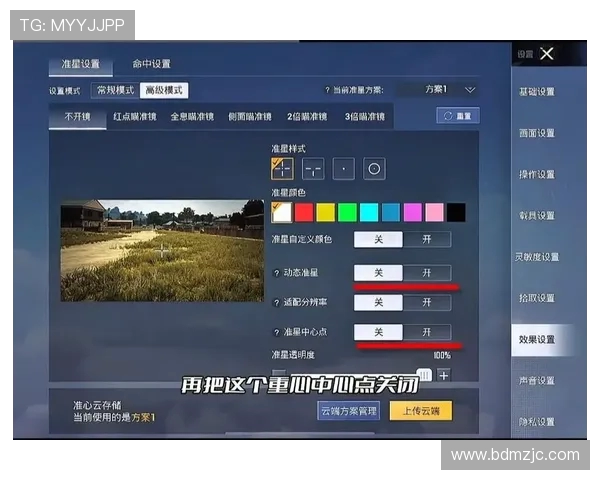Click the help icon beside 动态准星
The height and width of the screenshot is (480, 600).
[x=277, y=273]
